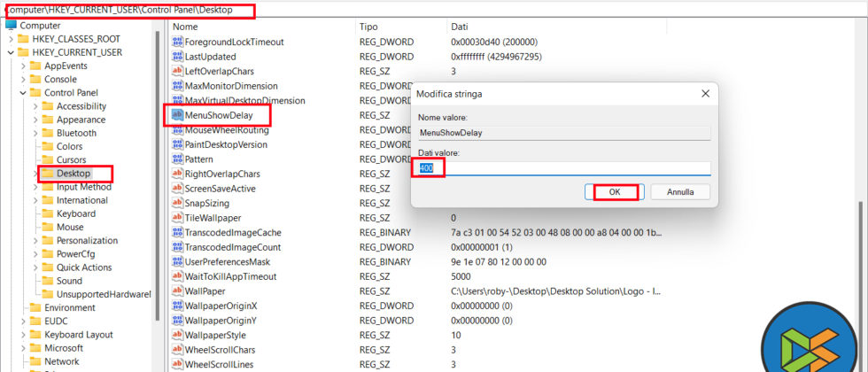Expand the Console key

click(23, 79)
